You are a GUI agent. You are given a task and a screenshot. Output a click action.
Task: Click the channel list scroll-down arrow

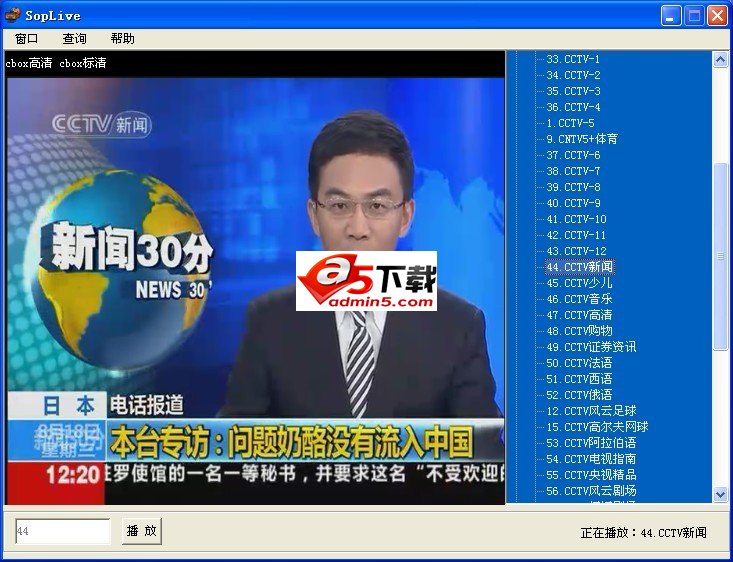720,494
